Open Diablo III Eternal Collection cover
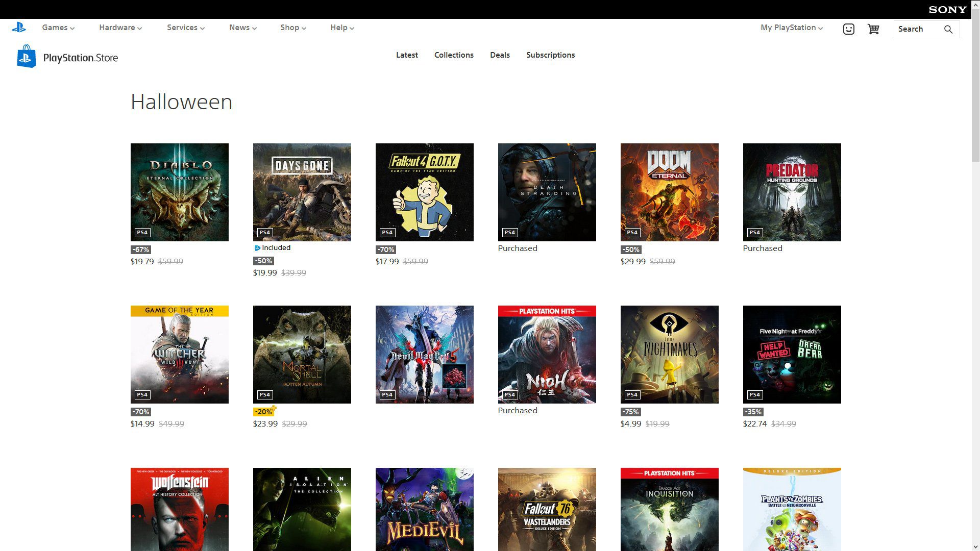The image size is (980, 551). coord(180,192)
